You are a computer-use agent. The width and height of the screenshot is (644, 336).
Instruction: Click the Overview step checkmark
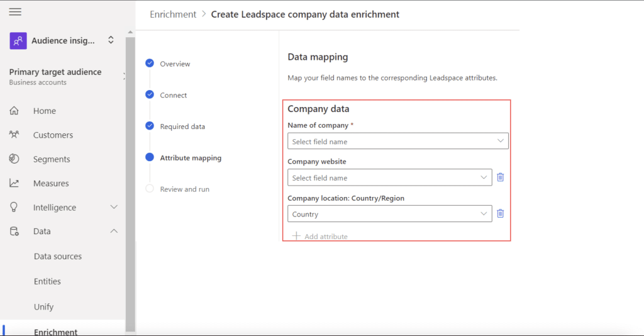(x=150, y=64)
